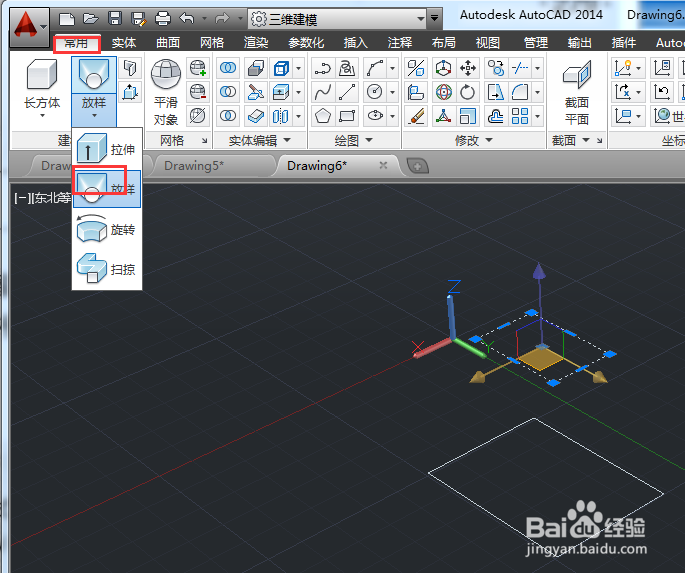Image resolution: width=685 pixels, height=573 pixels.
Task: Expand the 实体编辑 panel title
Action: [x=259, y=140]
